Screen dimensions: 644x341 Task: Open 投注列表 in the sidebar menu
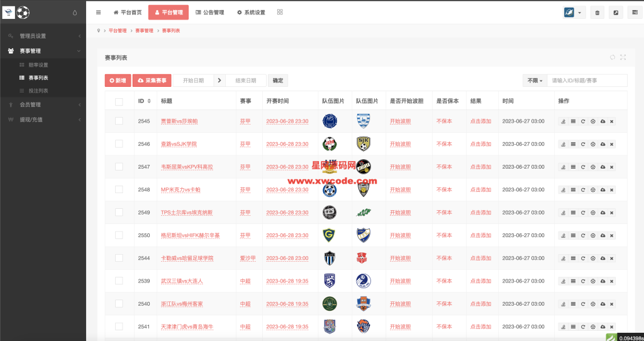tap(38, 91)
